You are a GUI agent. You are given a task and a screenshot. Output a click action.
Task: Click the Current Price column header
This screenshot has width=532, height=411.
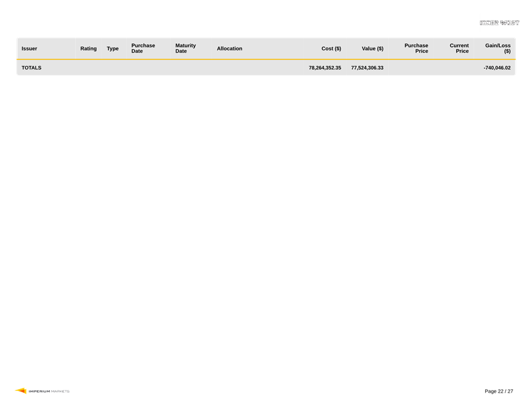(x=459, y=49)
